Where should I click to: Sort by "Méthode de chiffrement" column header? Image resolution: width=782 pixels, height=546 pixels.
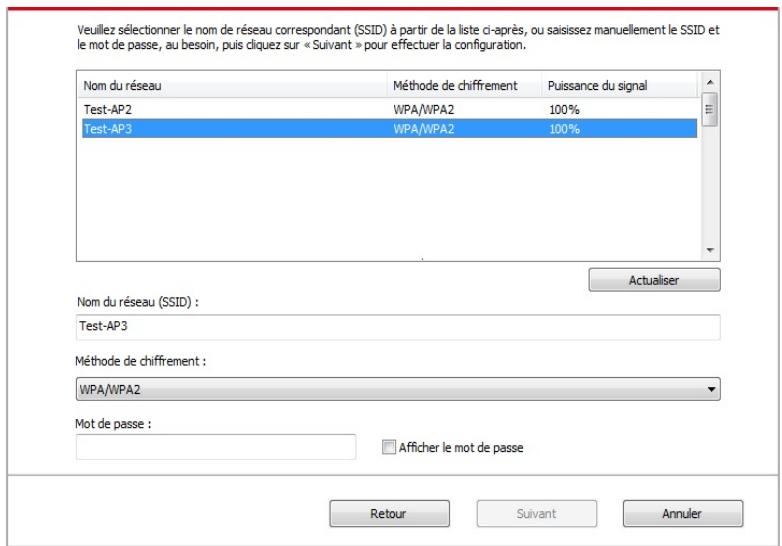coord(462,86)
